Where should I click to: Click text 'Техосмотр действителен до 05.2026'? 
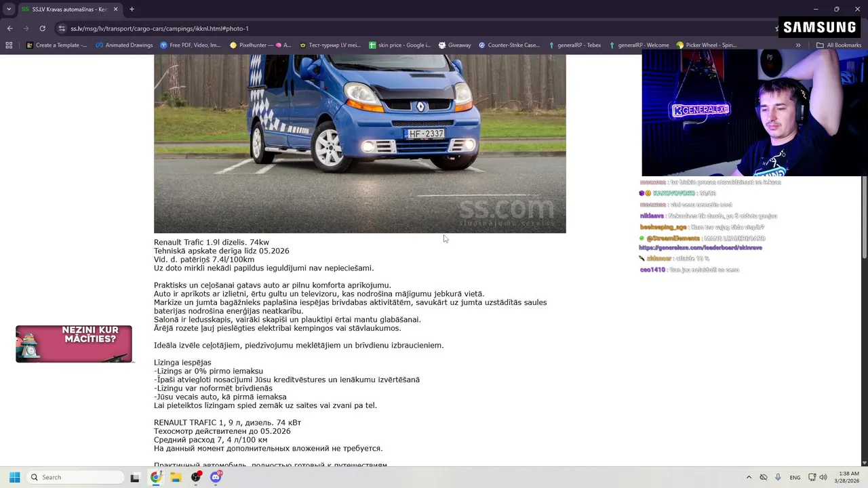click(x=222, y=431)
